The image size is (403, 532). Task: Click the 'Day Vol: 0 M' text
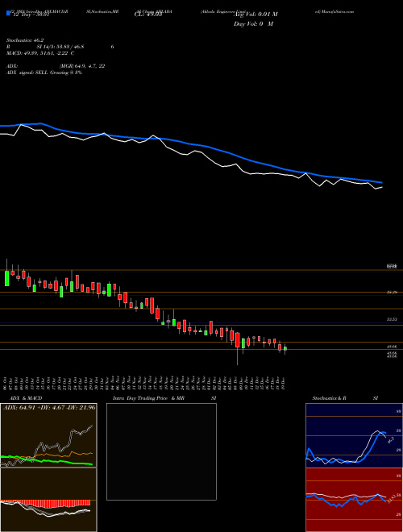pyautogui.click(x=253, y=24)
